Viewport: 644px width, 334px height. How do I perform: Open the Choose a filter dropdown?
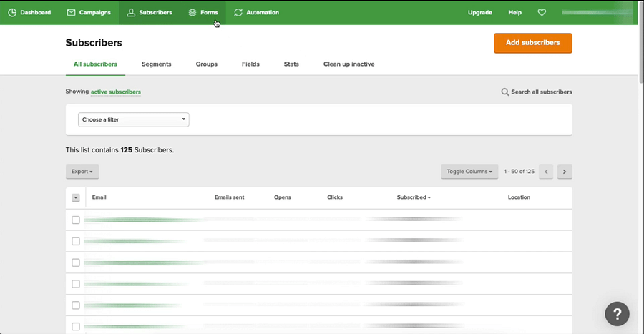133,119
